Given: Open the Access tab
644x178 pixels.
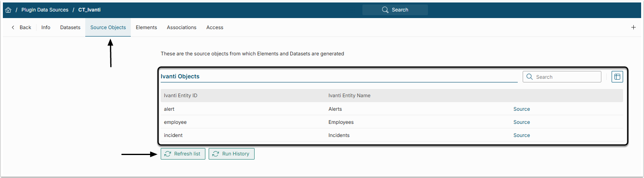Looking at the screenshot, I should (215, 27).
